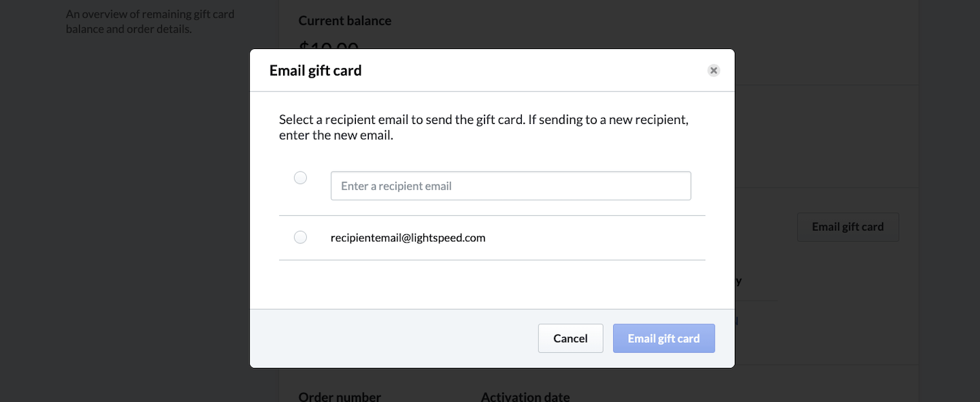Click empty dialog space below recipient list

tap(491, 285)
